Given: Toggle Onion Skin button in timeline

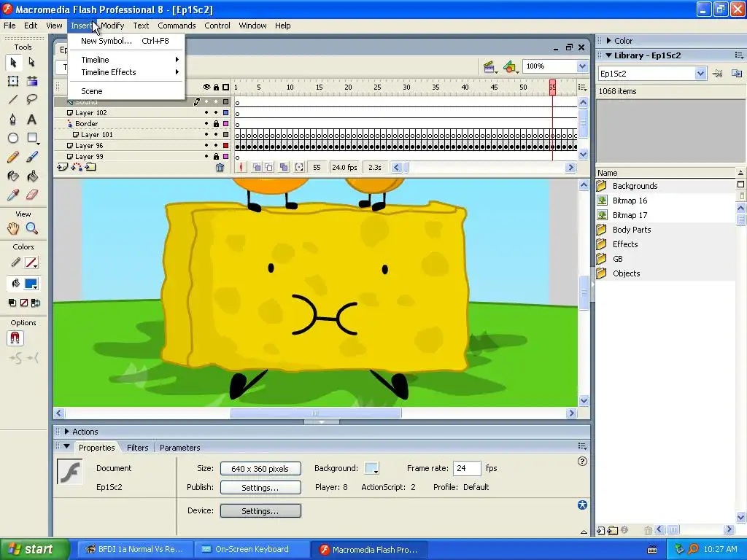Looking at the screenshot, I should tap(257, 167).
